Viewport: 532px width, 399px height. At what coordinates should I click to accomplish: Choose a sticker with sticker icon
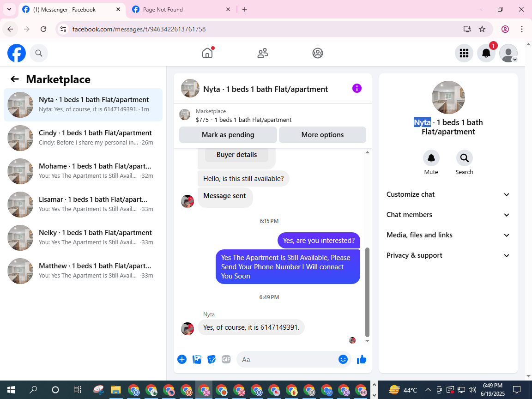tap(212, 359)
